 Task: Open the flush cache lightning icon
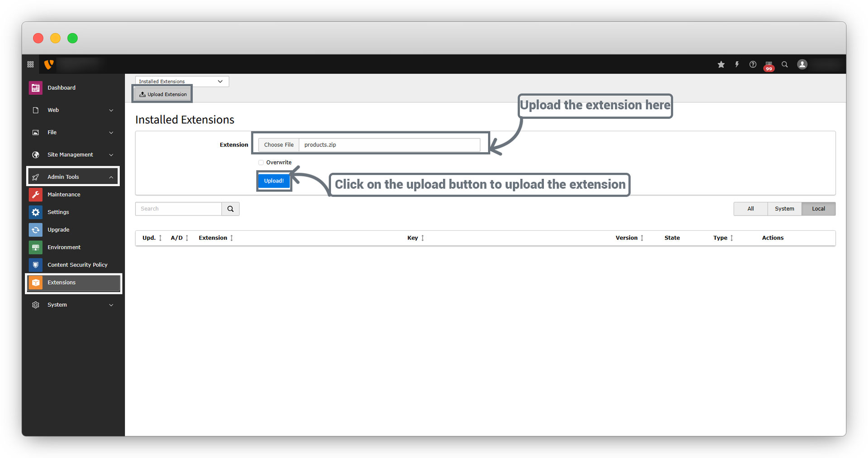737,65
